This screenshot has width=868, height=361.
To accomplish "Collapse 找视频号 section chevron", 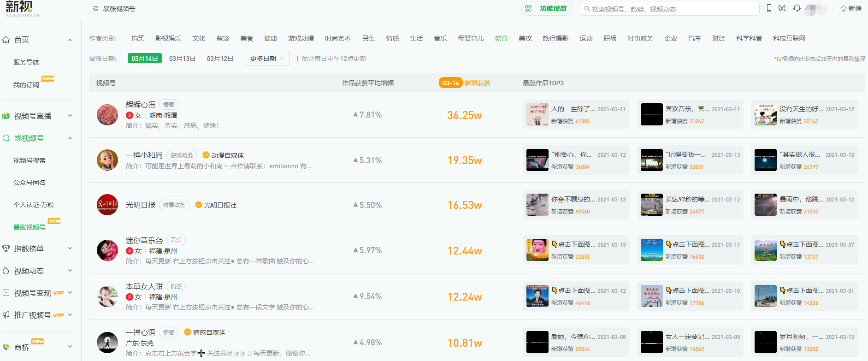I will 70,138.
